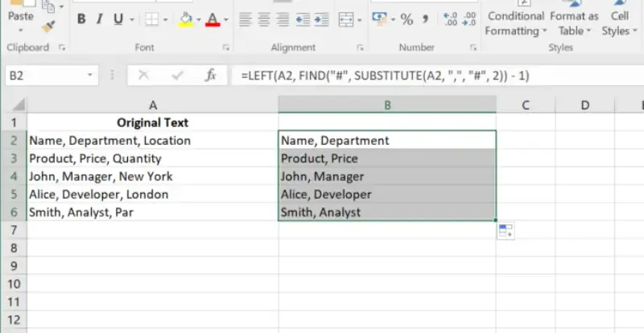Open Accounting format dropdown arrow
This screenshot has height=333, width=644.
tap(393, 19)
